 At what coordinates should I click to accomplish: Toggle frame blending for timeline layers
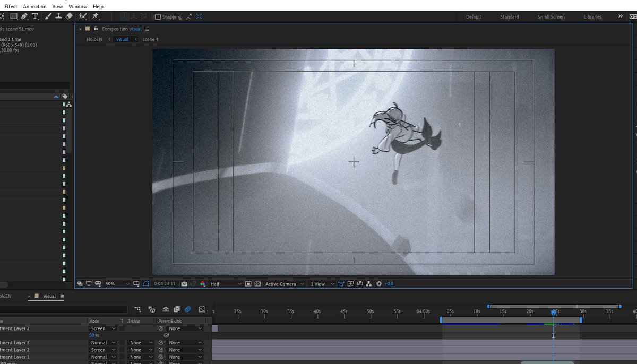click(x=177, y=309)
